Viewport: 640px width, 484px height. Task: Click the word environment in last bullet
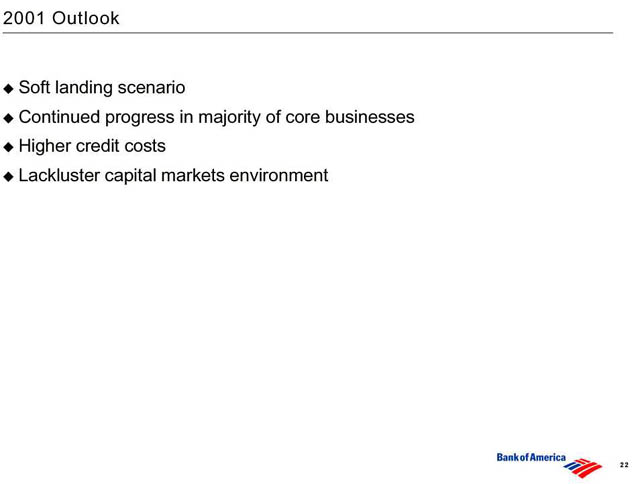[279, 175]
